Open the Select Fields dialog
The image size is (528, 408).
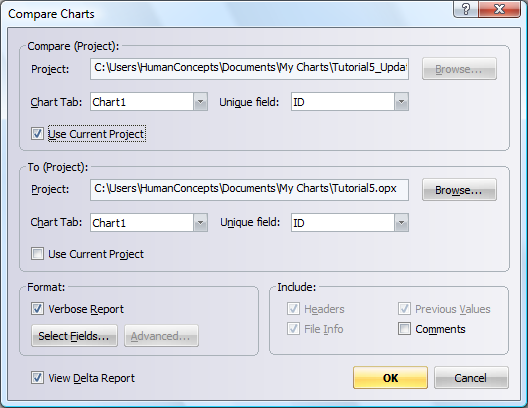coord(74,336)
